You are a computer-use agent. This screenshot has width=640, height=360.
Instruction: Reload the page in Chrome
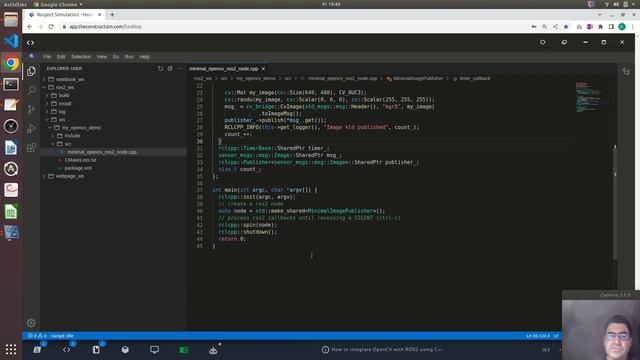click(51, 27)
